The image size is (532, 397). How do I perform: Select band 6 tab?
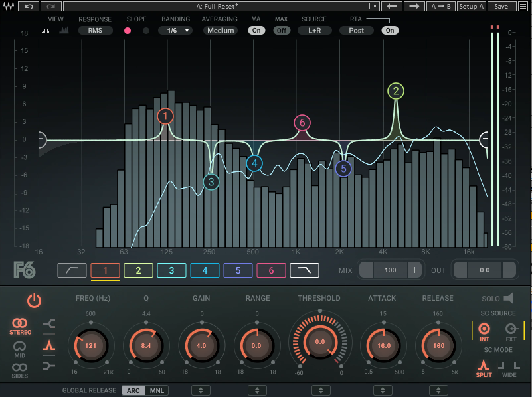pyautogui.click(x=271, y=270)
